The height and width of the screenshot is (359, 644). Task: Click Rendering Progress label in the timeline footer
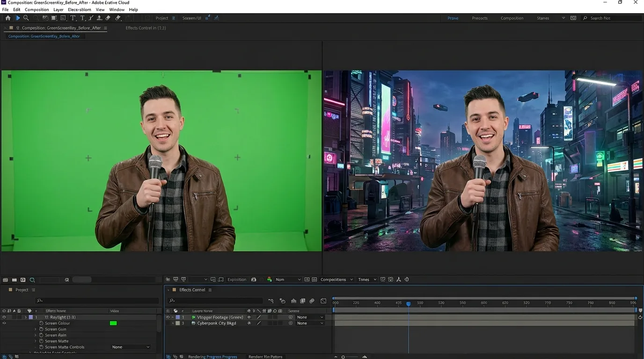[212, 357]
